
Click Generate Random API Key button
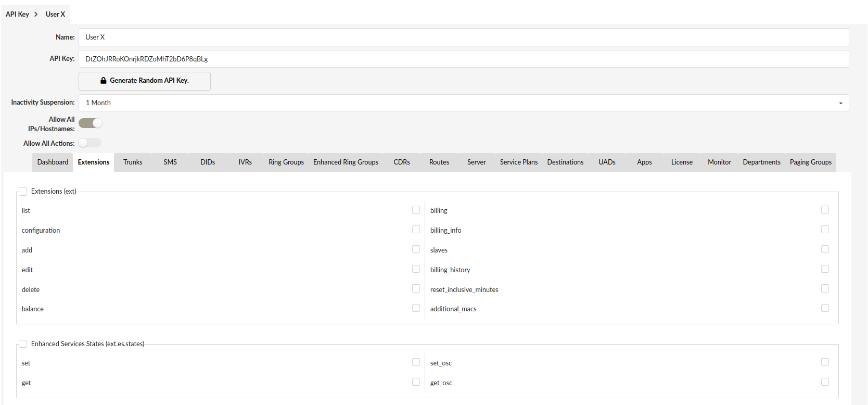click(x=145, y=81)
